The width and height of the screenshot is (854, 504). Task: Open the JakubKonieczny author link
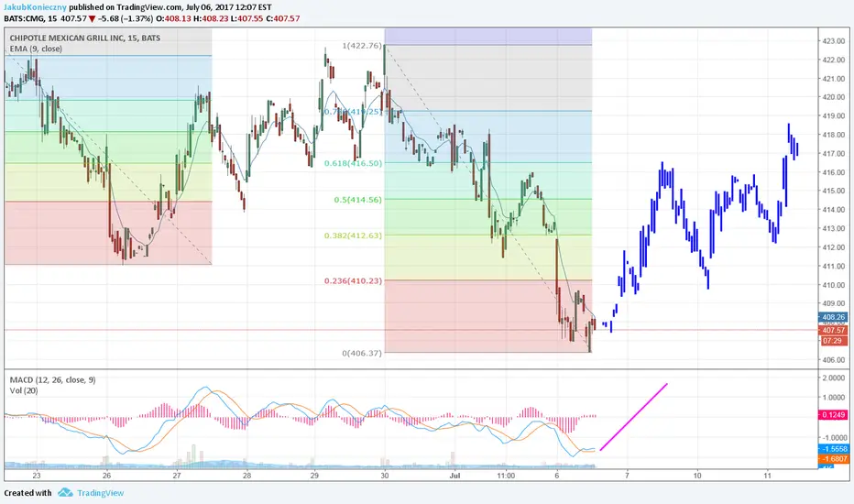coord(36,7)
